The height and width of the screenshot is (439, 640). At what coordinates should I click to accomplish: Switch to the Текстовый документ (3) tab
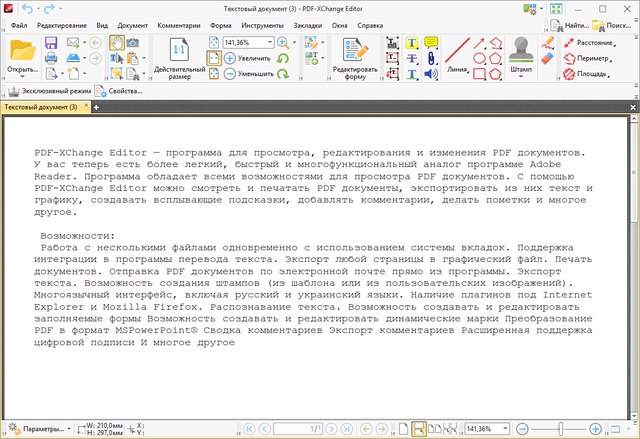pyautogui.click(x=40, y=106)
